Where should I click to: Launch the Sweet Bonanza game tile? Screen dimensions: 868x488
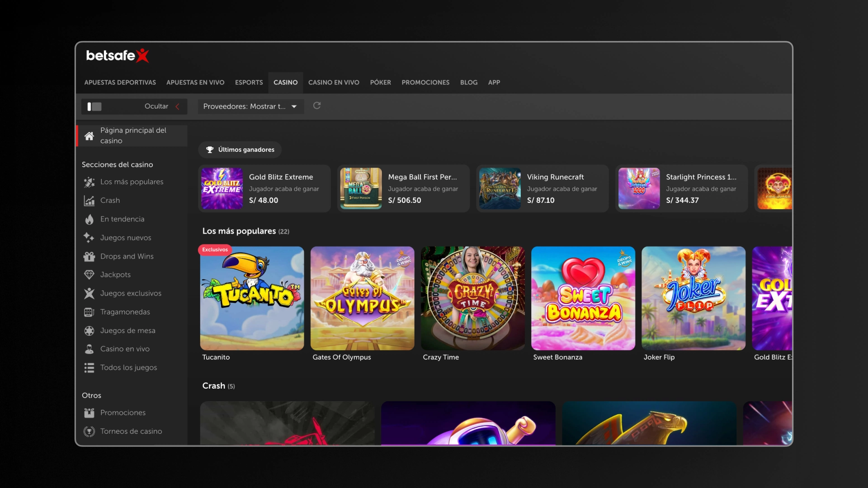pyautogui.click(x=583, y=298)
